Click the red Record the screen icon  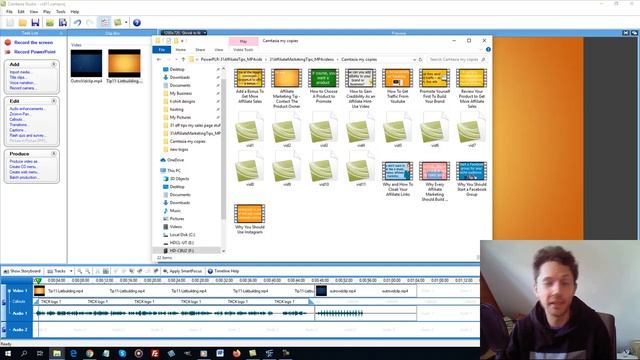[x=8, y=42]
